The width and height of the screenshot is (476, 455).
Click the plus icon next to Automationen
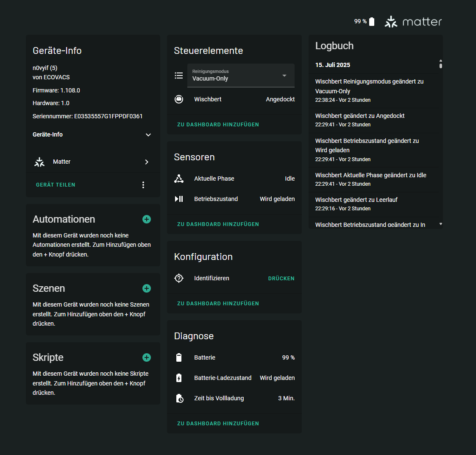(147, 219)
